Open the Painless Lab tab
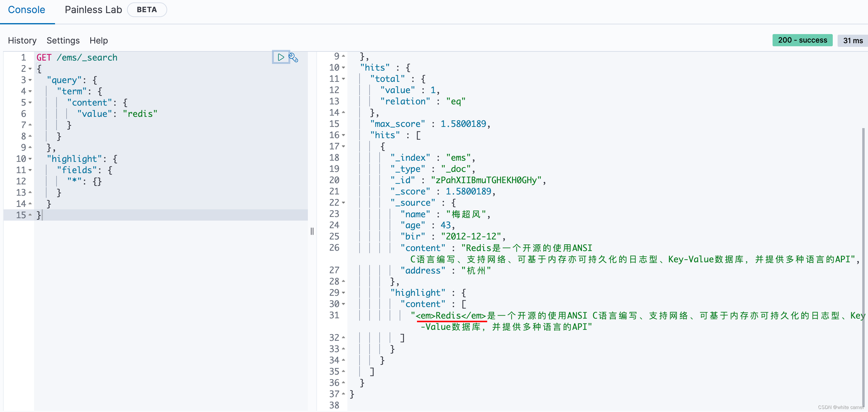Image resolution: width=868 pixels, height=412 pixels. 93,10
